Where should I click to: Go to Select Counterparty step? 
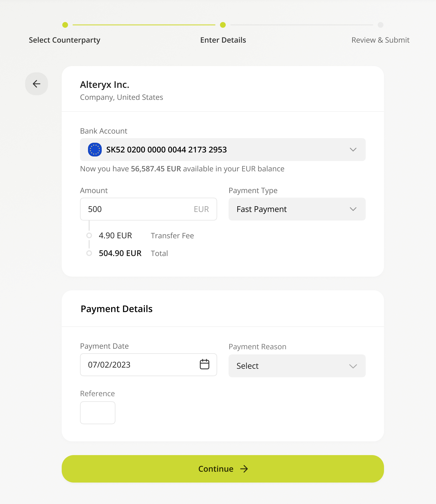pyautogui.click(x=65, y=40)
